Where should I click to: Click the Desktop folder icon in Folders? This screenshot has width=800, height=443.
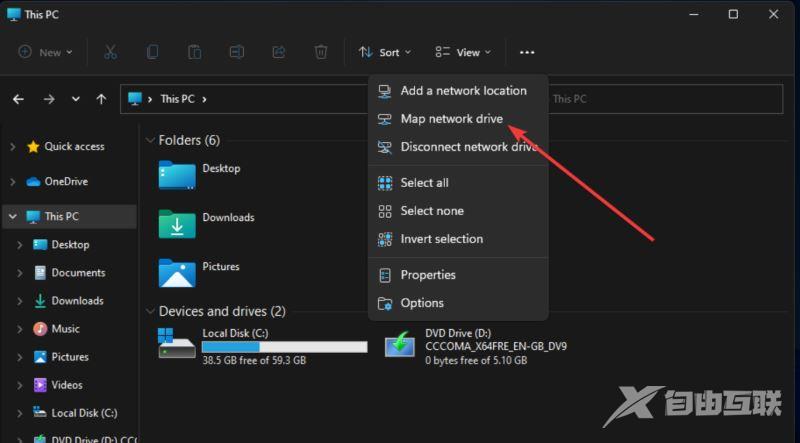pos(177,175)
